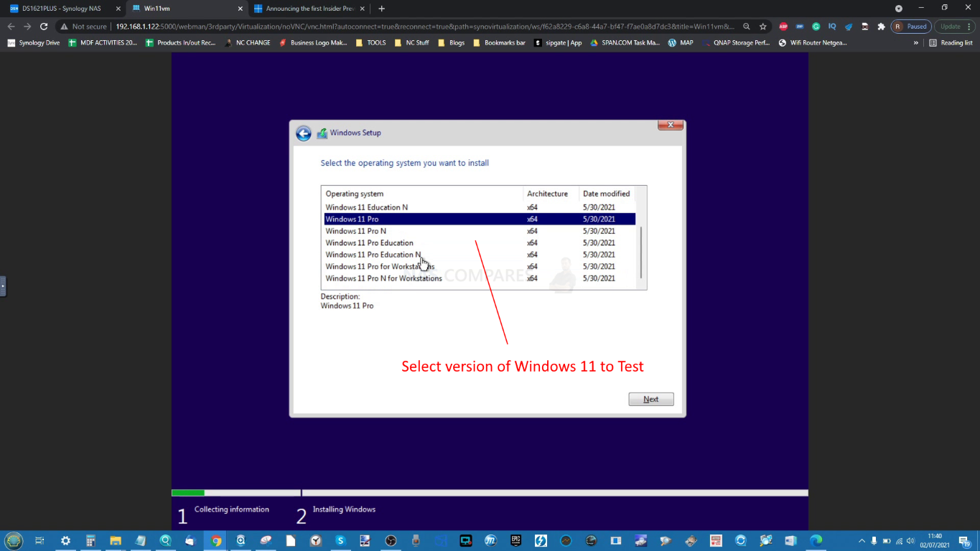Screen dimensions: 980x551
Task: Click the blue back arrow in Windows Setup
Action: click(x=303, y=133)
